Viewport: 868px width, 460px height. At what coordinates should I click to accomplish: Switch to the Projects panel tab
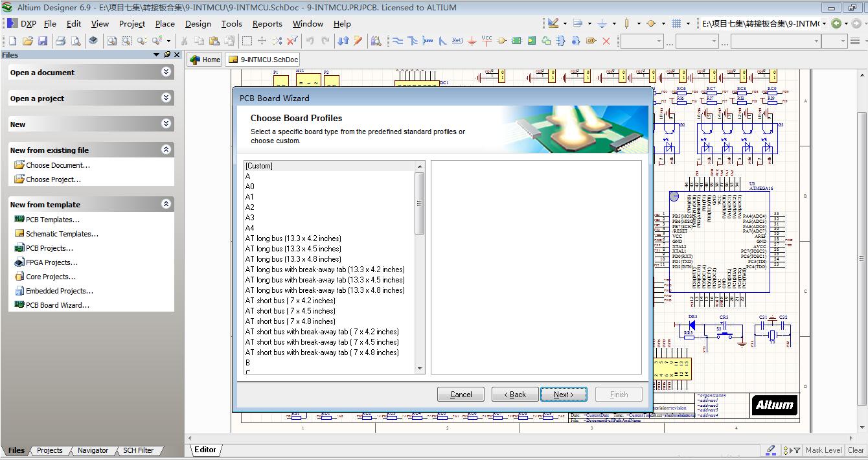[x=49, y=450]
